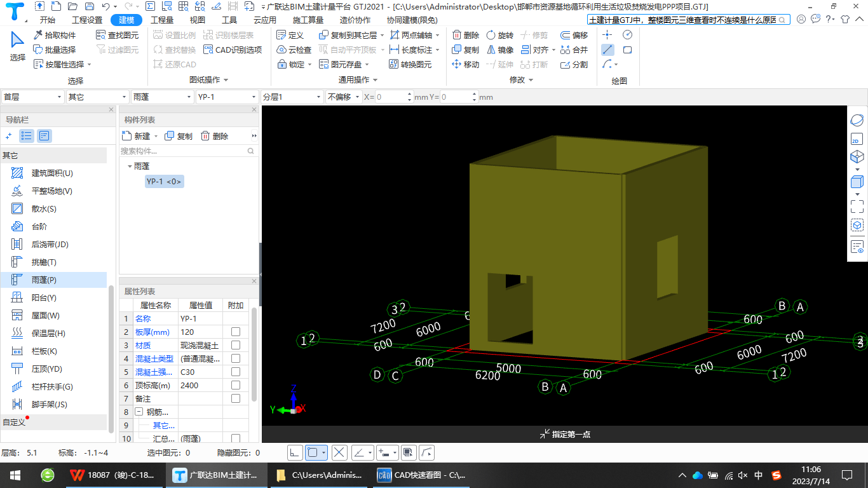Toggle 混凝土类型 附加 checkbox
The width and height of the screenshot is (868, 488).
coord(236,358)
